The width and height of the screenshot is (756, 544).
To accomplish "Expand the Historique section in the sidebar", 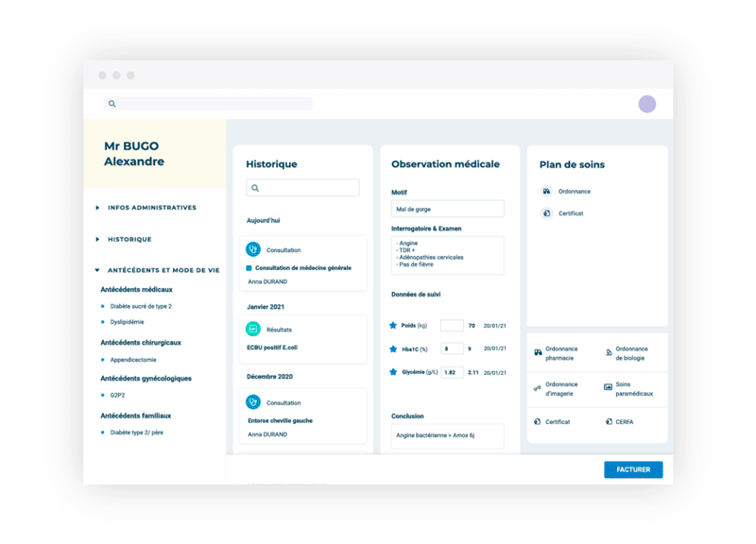I will tap(97, 240).
